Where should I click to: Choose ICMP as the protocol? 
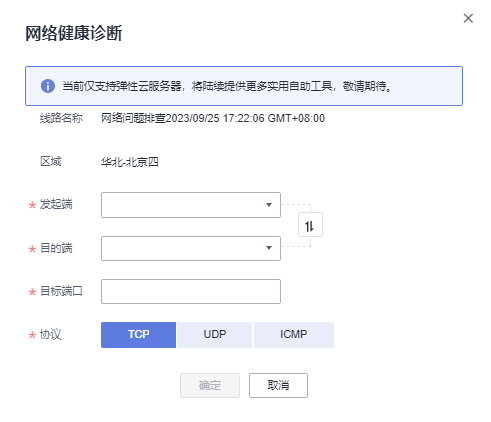pyautogui.click(x=294, y=335)
